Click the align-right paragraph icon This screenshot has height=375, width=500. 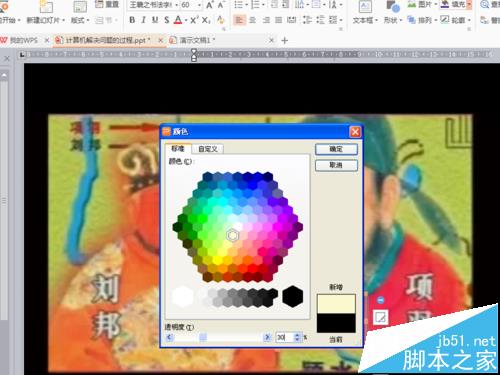point(266,20)
